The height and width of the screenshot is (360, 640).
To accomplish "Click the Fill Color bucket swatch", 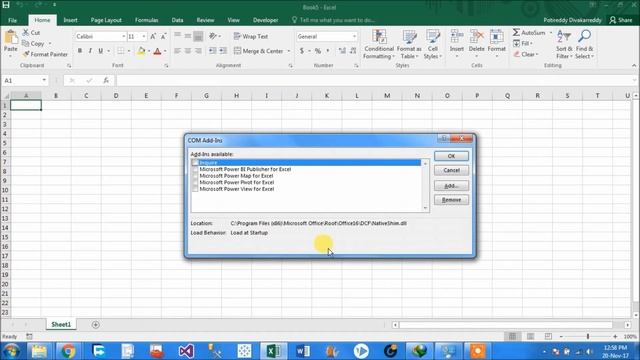I will (141, 51).
